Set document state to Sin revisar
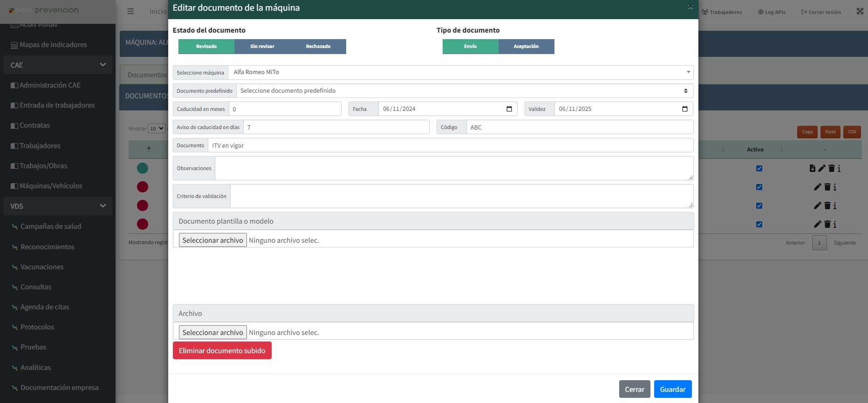Image resolution: width=868 pixels, height=403 pixels. tap(262, 47)
